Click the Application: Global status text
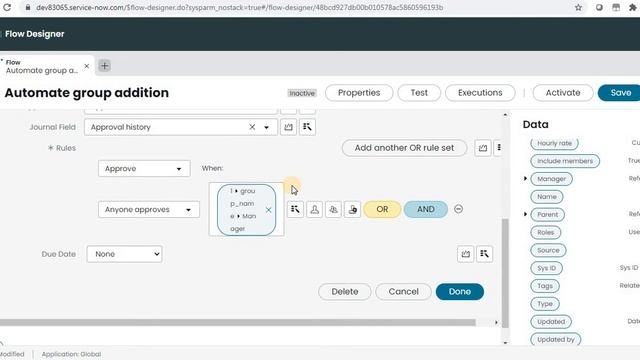This screenshot has height=360, width=640. pos(71,354)
